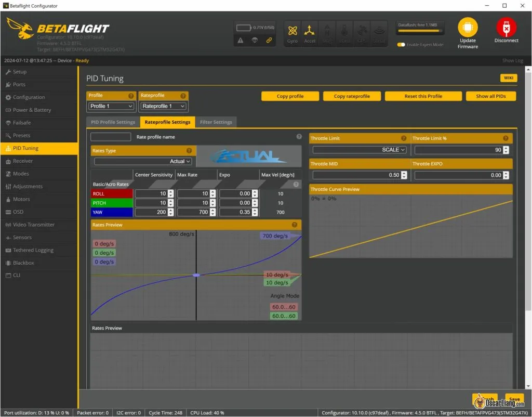Click the Rateprofile help question icon
The width and height of the screenshot is (532, 417).
(x=183, y=96)
